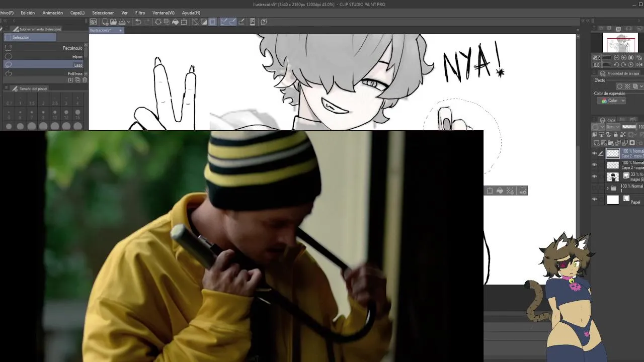Click the import sub tool icon
644x362 pixels.
[70, 80]
